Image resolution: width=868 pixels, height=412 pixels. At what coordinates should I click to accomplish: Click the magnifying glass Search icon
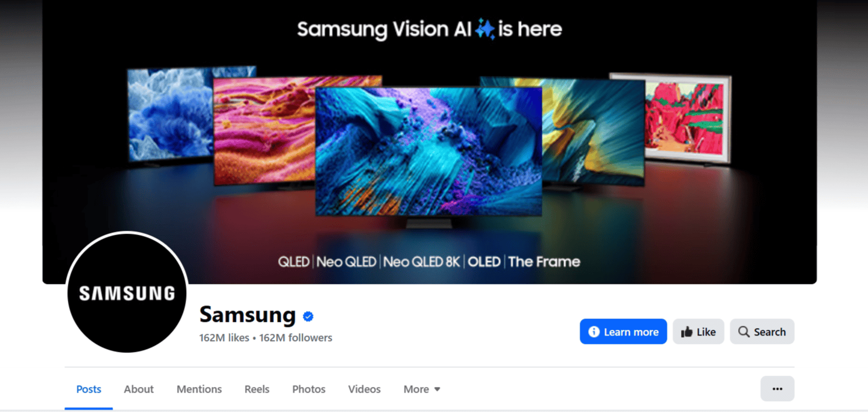click(x=744, y=332)
